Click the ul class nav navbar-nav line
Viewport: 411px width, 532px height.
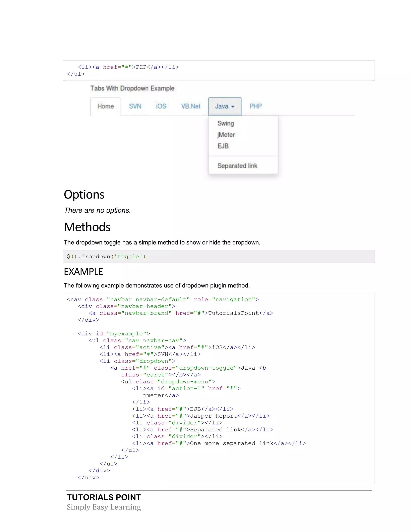[137, 340]
